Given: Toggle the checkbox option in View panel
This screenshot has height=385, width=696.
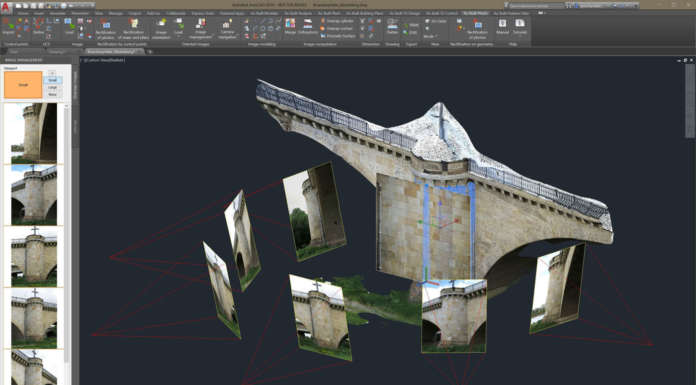Looking at the screenshot, I should (x=436, y=21).
